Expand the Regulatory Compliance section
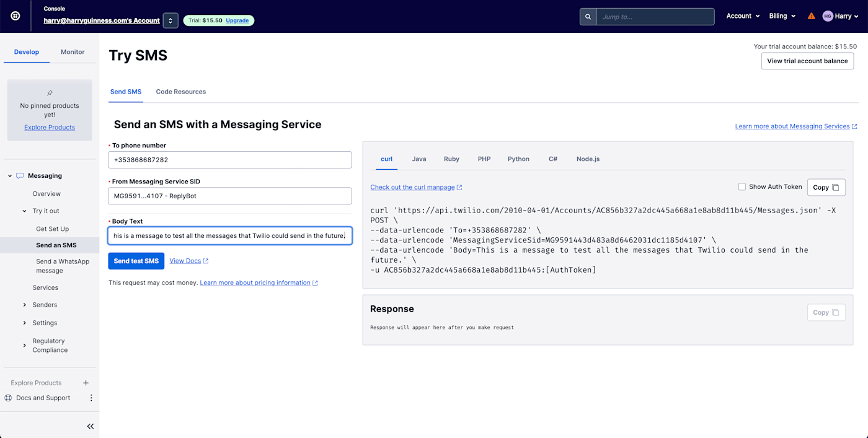The image size is (868, 438). [x=25, y=345]
